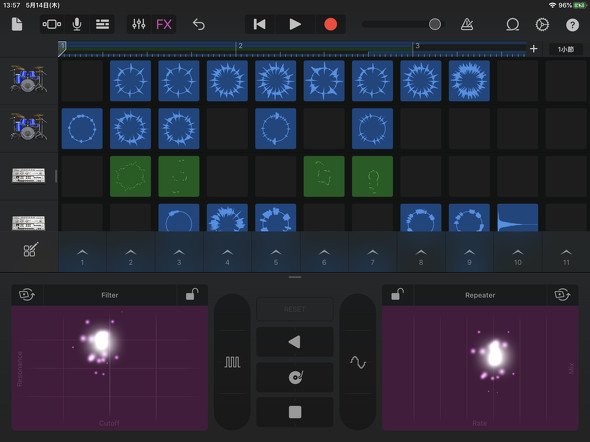Viewport: 590px width, 442px height.
Task: Trigger column 8 chevron trigger
Action: tap(421, 257)
